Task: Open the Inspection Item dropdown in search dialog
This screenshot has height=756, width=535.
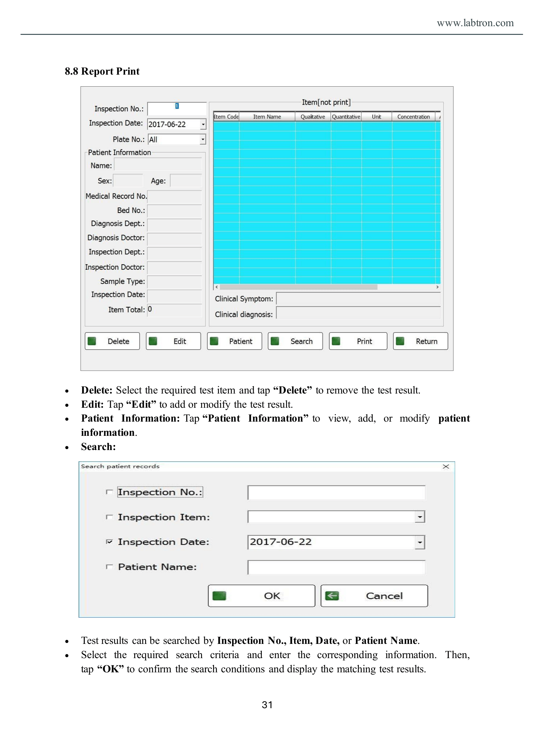Action: [x=420, y=517]
